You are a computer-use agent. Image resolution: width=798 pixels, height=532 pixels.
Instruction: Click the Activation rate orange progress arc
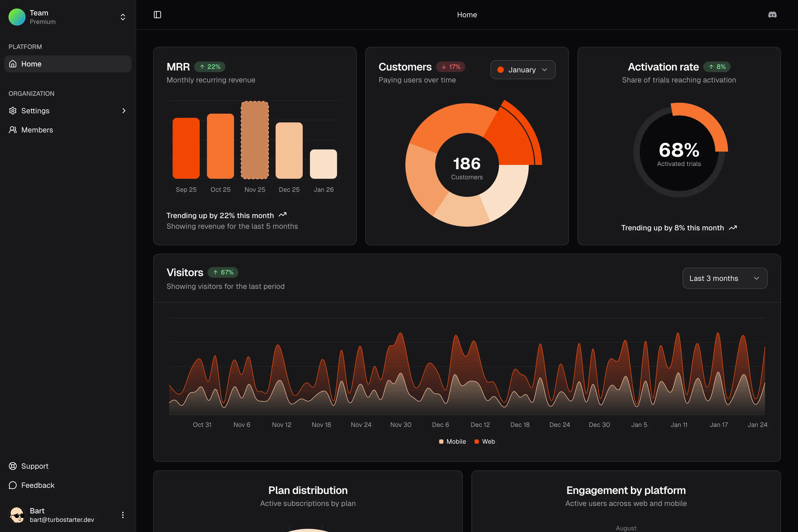tap(709, 122)
